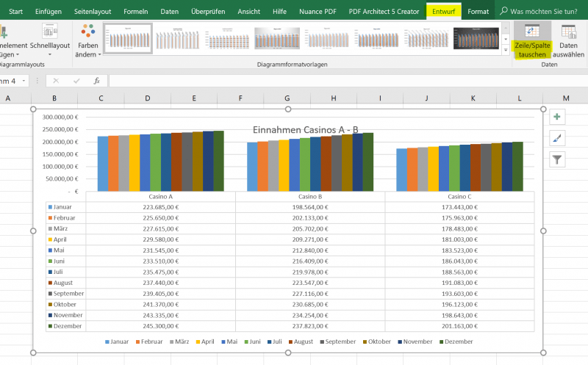Viewport: 588px width, 365px height.
Task: Open the Seitenlayout tab
Action: [x=93, y=11]
